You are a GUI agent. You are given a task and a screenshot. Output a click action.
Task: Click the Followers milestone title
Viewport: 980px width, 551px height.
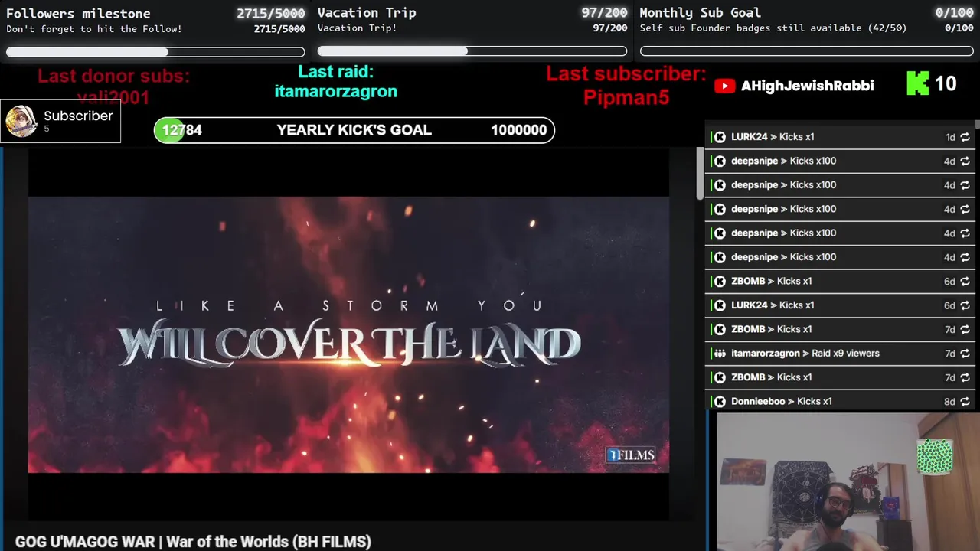point(78,13)
